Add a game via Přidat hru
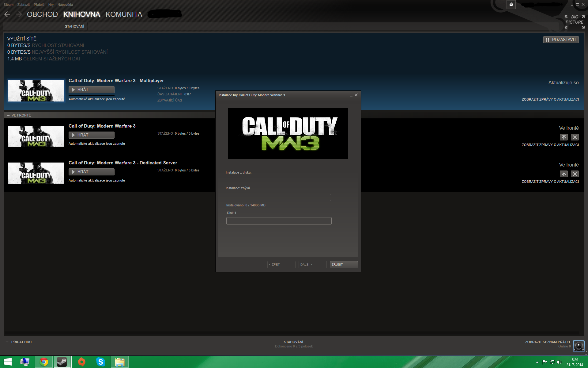Viewport: 588px width, 368px height. tap(20, 342)
